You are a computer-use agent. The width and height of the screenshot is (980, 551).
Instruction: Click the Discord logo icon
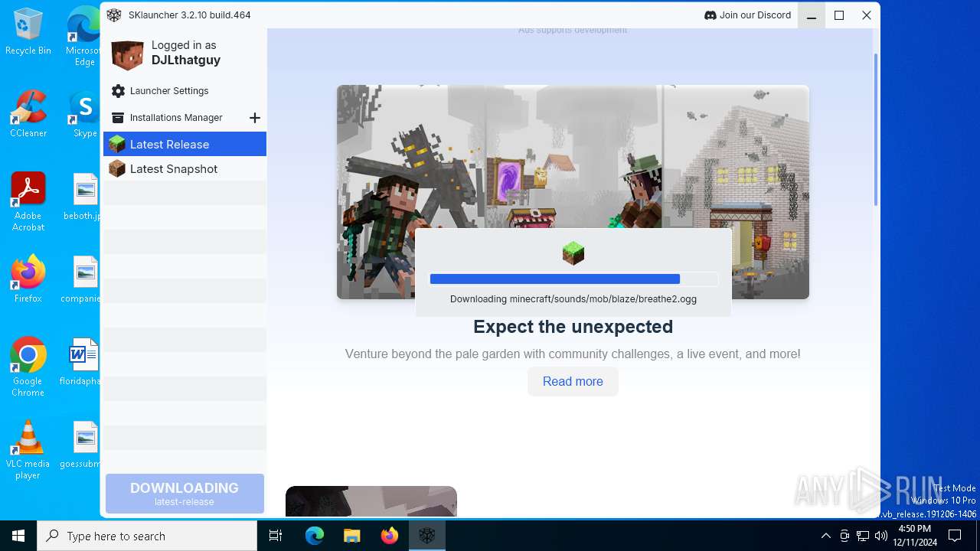710,15
